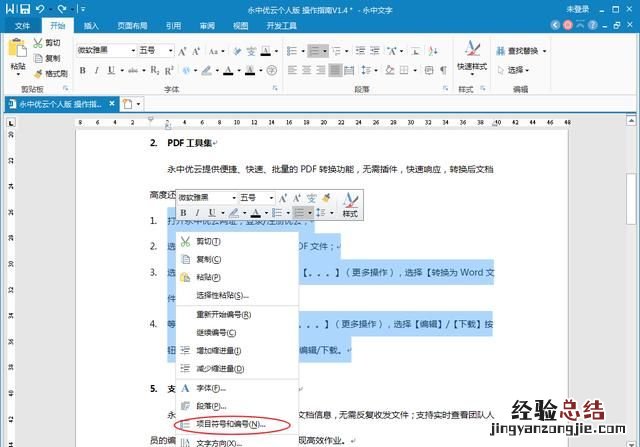Click the format painter brush in mini toolbar
The image size is (640, 447).
(x=326, y=198)
